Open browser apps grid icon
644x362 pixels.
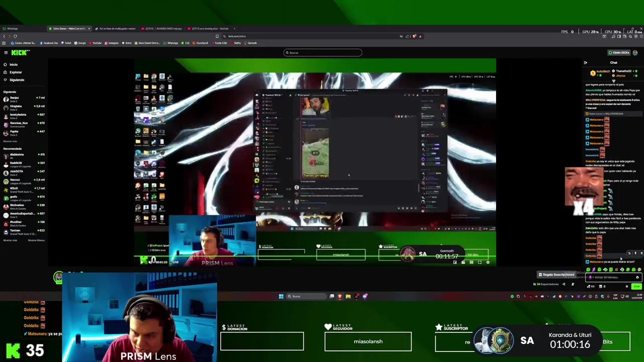tap(4, 43)
